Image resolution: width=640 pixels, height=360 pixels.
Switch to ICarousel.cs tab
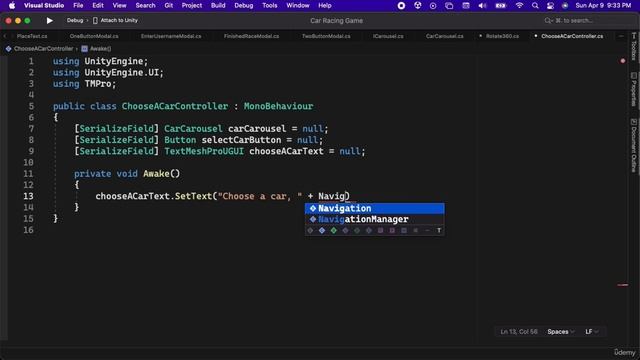[x=388, y=36]
